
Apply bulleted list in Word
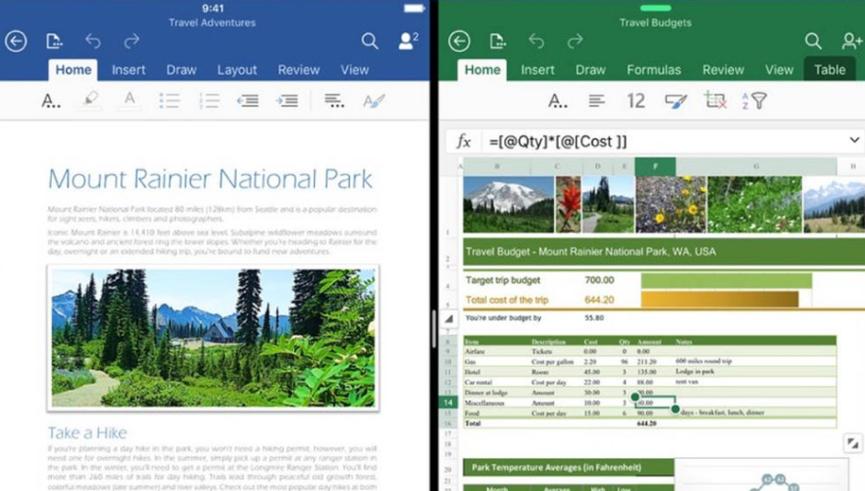(x=169, y=100)
